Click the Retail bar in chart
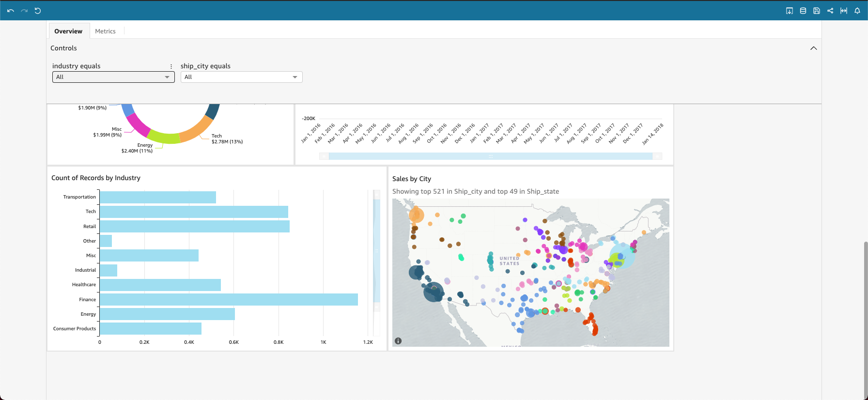 click(x=194, y=227)
